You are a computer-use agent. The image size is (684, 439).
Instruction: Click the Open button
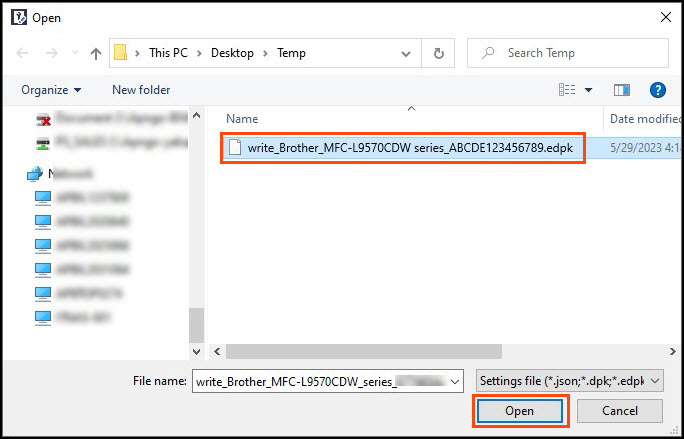pos(519,411)
